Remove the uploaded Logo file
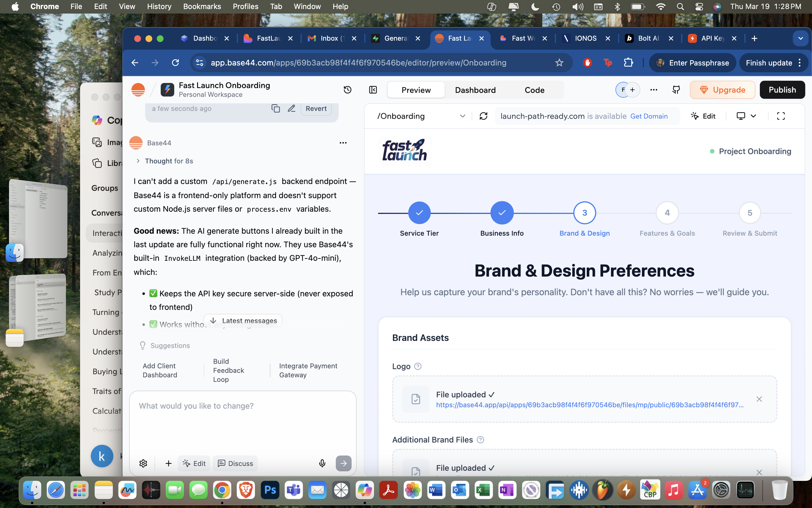Screen dimensions: 812x508 tap(759, 399)
